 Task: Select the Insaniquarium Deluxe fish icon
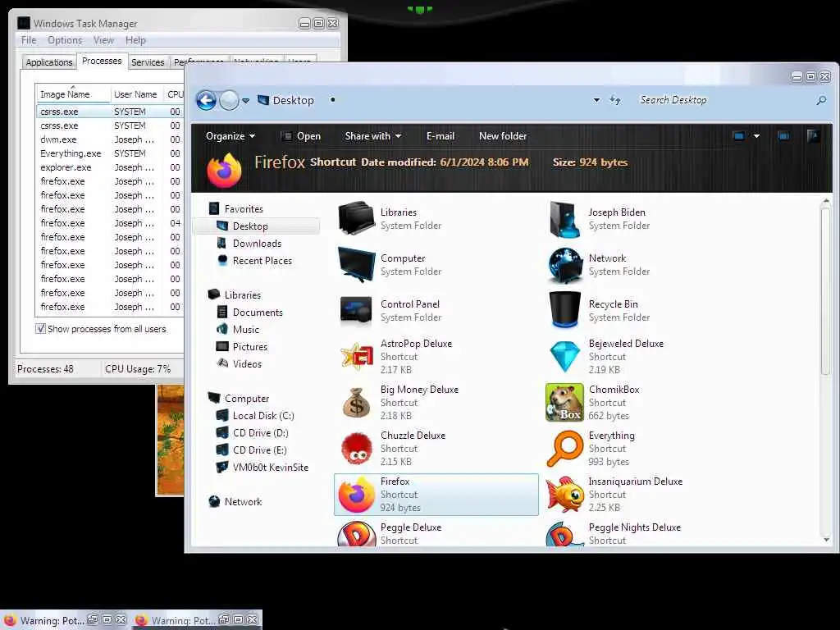(x=564, y=495)
